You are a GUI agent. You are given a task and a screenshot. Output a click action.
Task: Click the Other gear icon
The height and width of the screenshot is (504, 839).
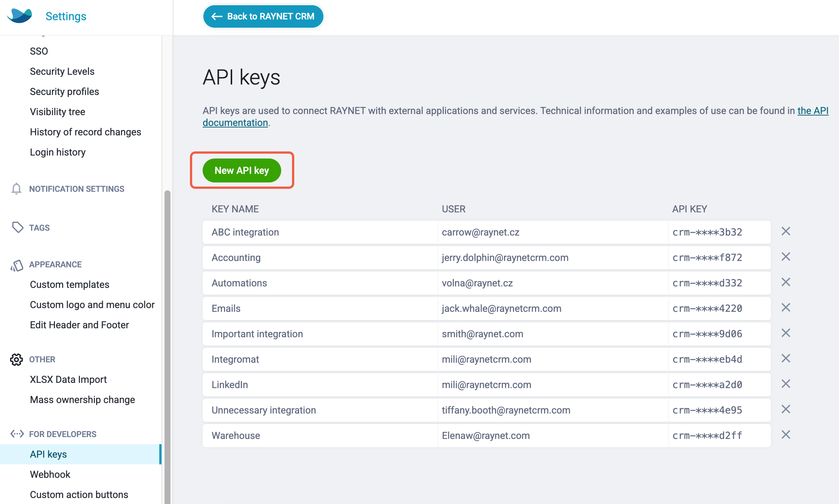click(16, 359)
